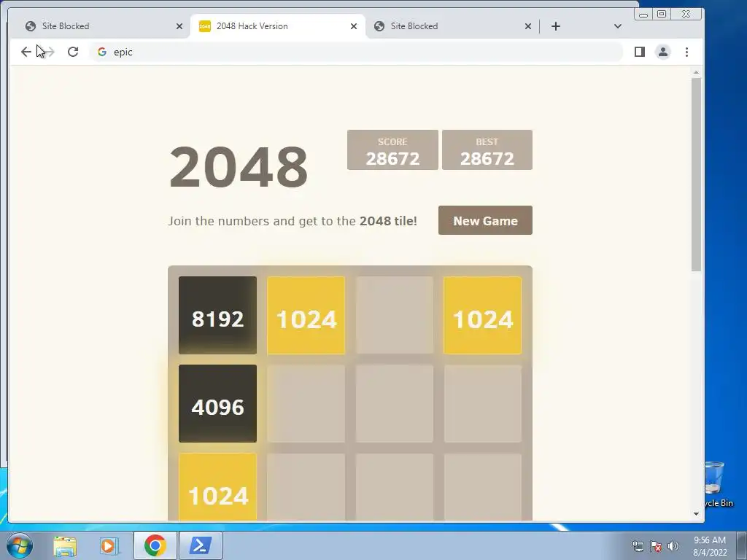Start a New Game
747x560 pixels.
point(485,220)
